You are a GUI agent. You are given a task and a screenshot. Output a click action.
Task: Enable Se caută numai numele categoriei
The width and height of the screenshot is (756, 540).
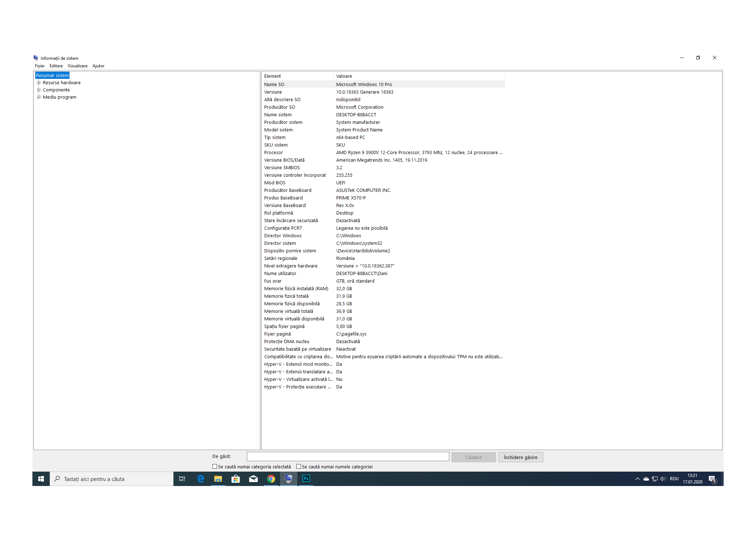[298, 467]
